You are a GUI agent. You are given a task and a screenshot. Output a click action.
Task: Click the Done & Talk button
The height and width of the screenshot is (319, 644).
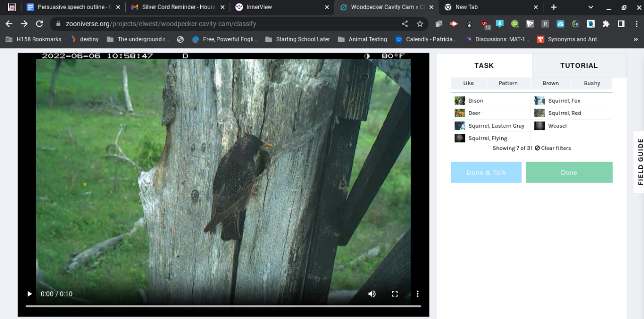coord(486,172)
